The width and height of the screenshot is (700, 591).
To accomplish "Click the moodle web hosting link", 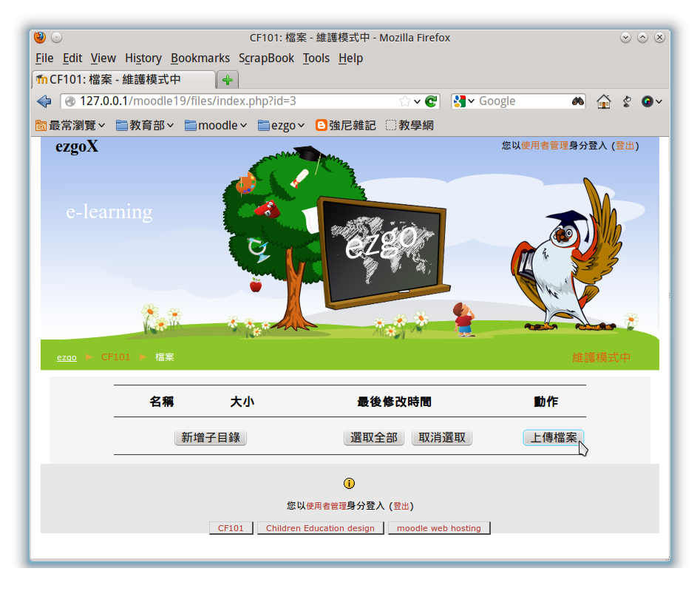I will point(439,528).
